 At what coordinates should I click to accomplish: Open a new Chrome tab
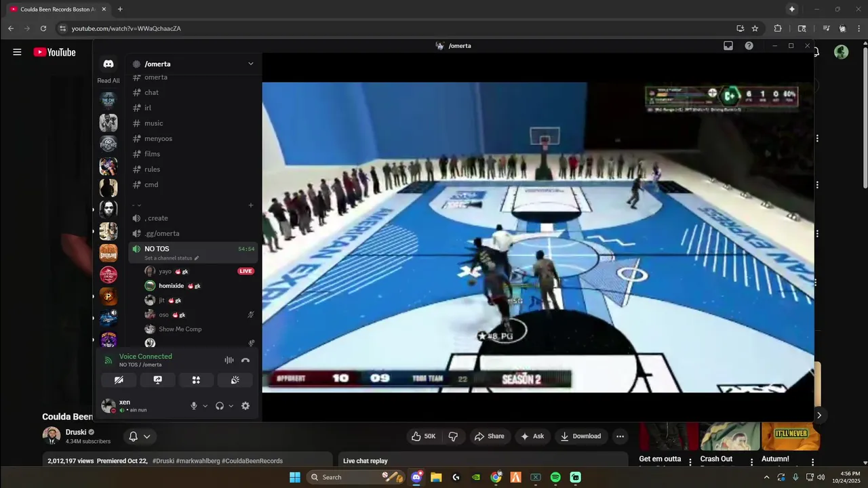point(120,9)
